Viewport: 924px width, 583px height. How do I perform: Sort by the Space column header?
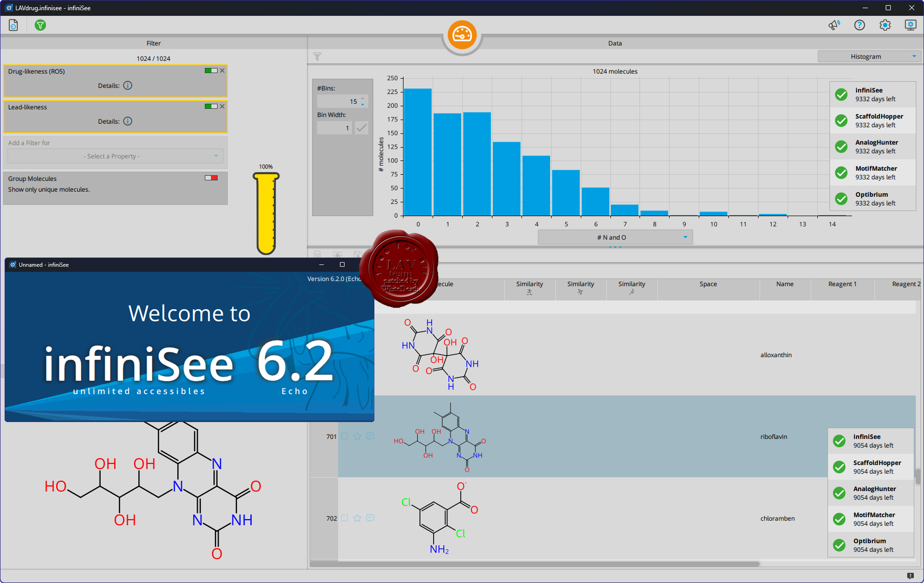pyautogui.click(x=708, y=289)
